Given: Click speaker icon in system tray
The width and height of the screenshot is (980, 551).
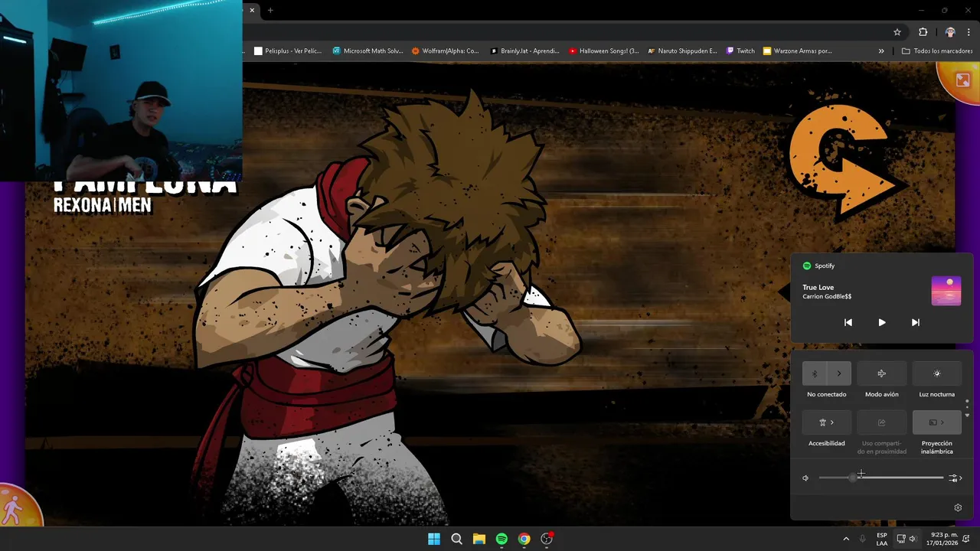Looking at the screenshot, I should (x=912, y=539).
